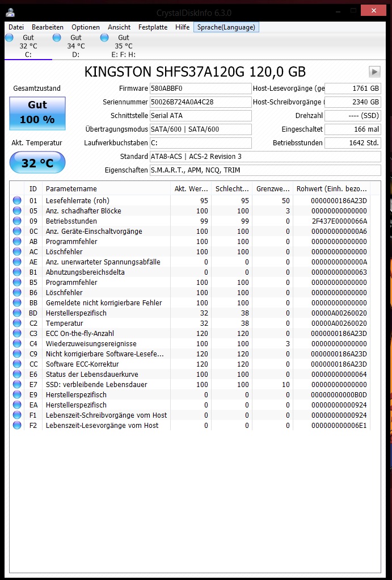
Task: Click status orb for Lebenszeit-Schreibvorgänge vom Host
Action: (17, 415)
